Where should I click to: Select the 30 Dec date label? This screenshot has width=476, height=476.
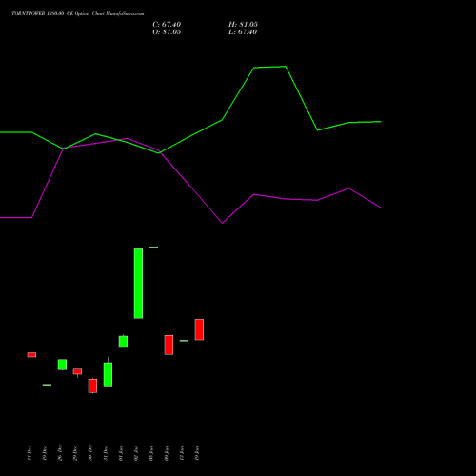(90, 453)
